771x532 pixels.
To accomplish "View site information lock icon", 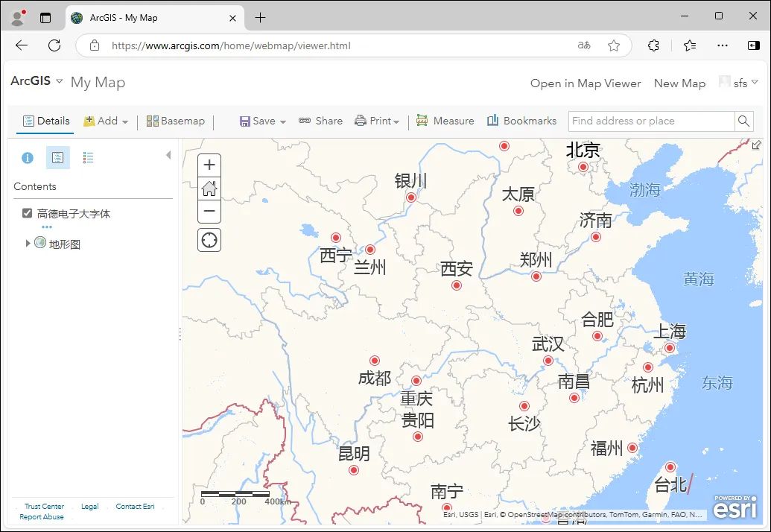I will 95,45.
